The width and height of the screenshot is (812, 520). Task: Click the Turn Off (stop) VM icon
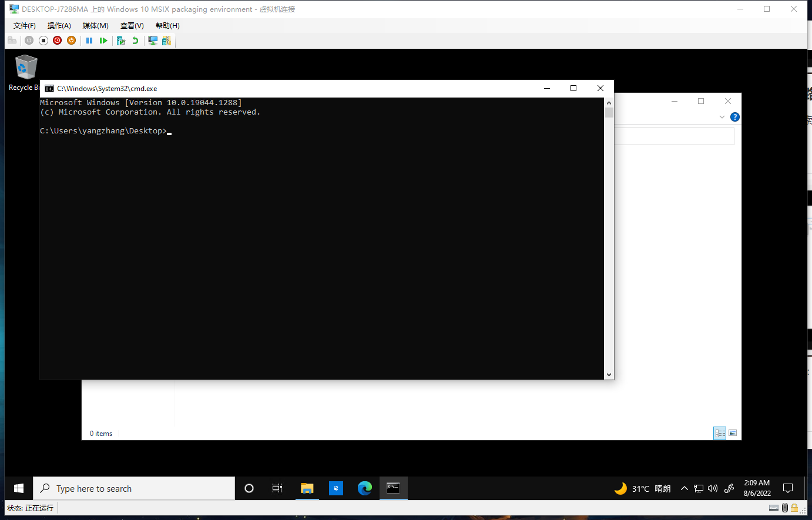[x=43, y=41]
